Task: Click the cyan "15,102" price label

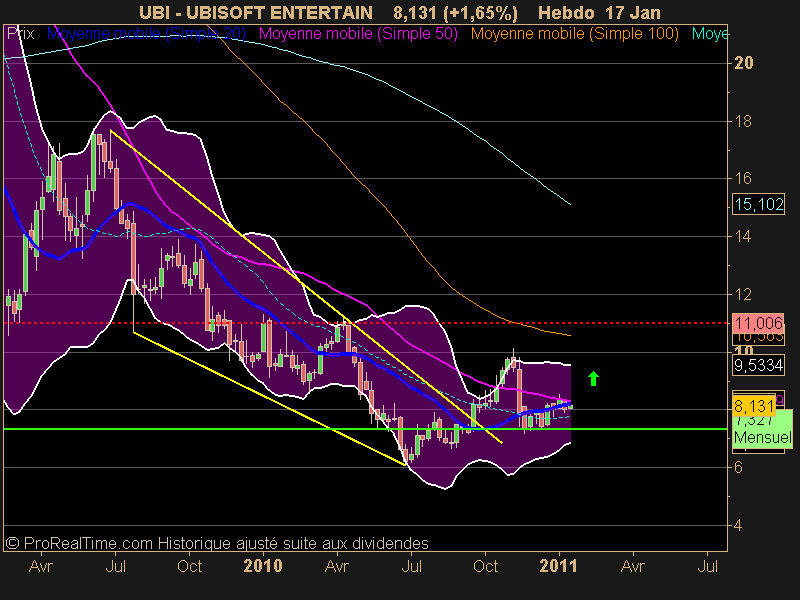Action: 759,204
